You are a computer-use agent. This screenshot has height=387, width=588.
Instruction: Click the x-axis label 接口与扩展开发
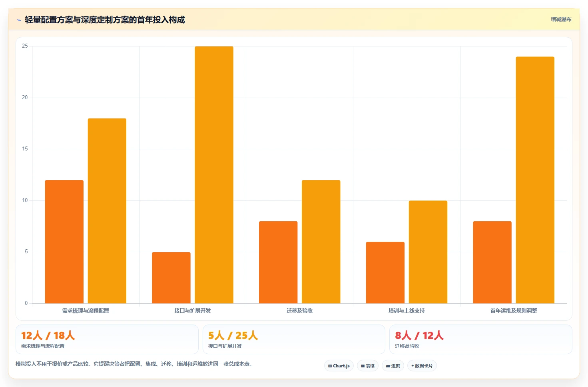[193, 311]
